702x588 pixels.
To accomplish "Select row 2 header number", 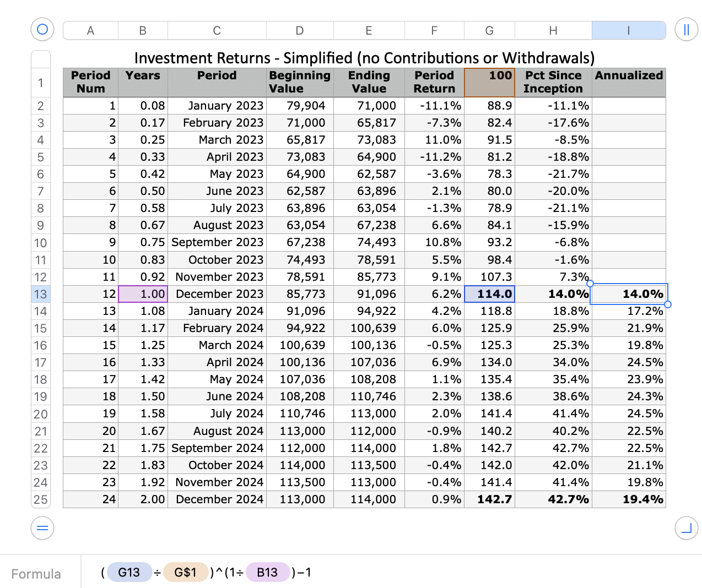I will coord(41,106).
